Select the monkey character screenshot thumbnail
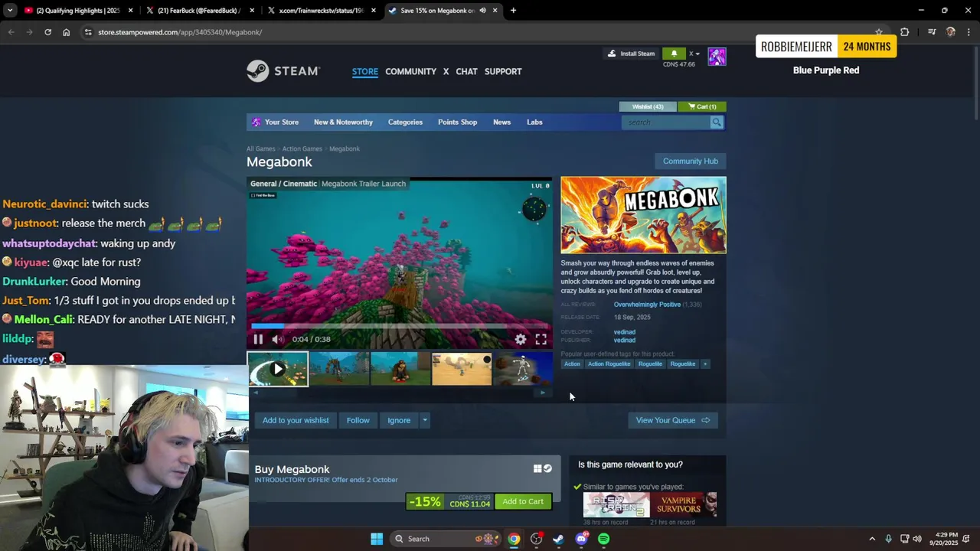The height and width of the screenshot is (551, 980). click(400, 369)
